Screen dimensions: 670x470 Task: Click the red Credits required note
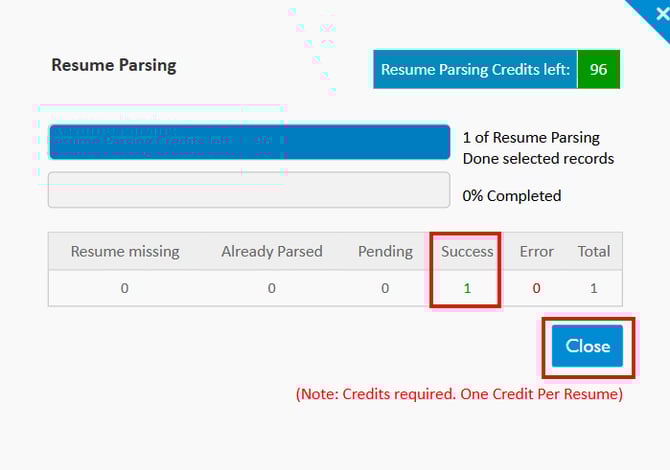click(459, 394)
